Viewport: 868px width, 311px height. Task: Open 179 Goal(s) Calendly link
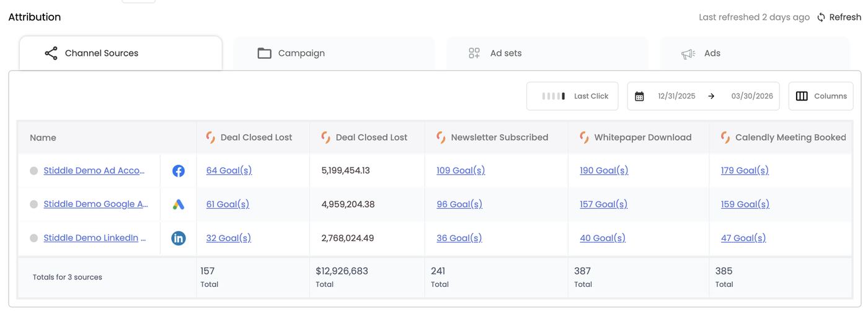point(745,170)
